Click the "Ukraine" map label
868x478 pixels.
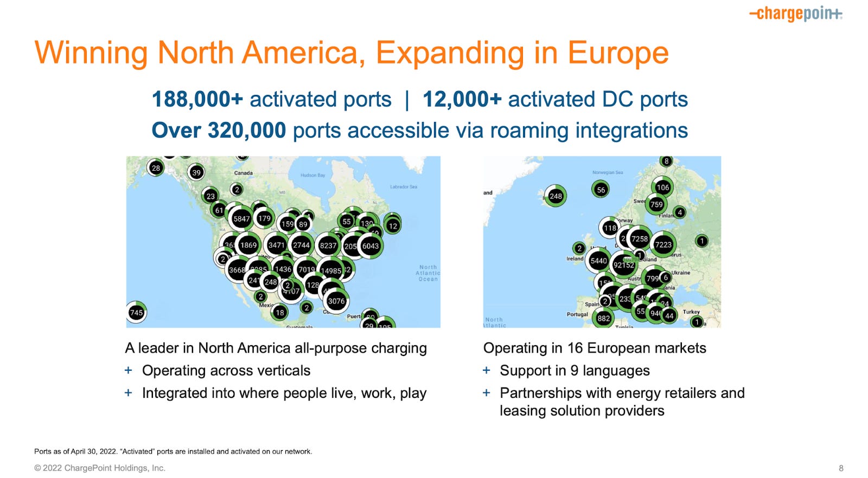click(681, 273)
